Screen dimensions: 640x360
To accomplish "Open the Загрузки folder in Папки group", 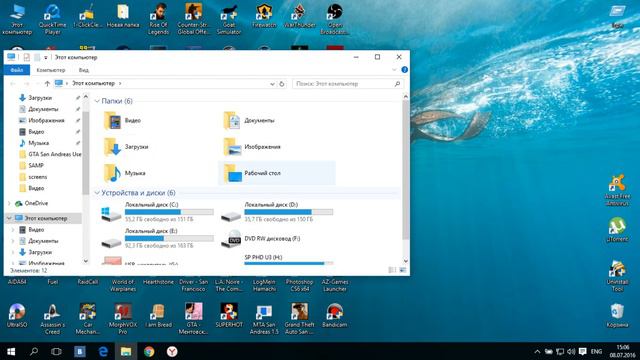I will [126, 147].
